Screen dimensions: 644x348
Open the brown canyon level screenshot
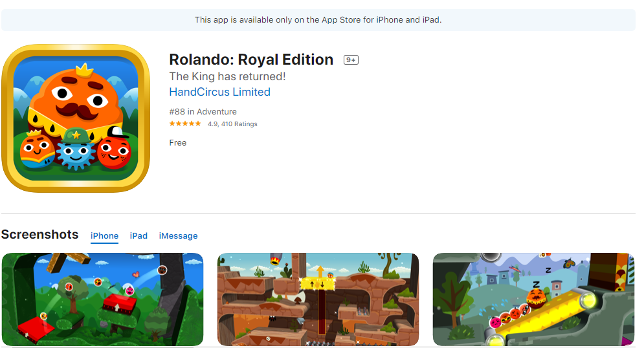318,299
